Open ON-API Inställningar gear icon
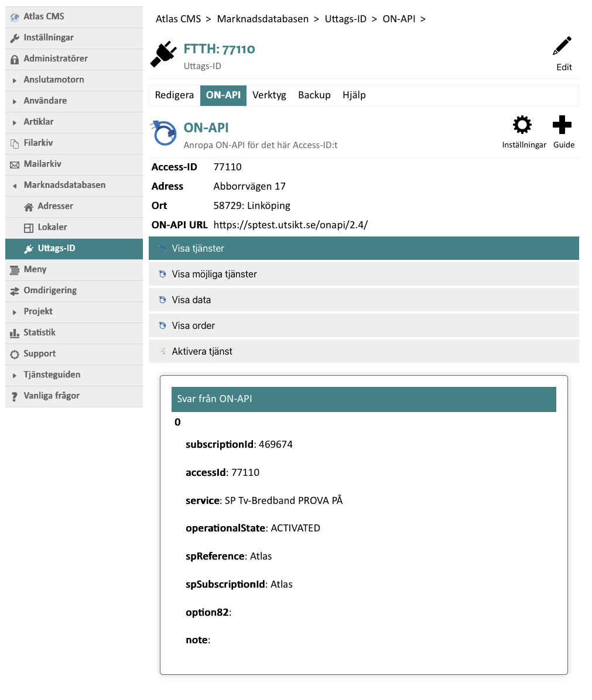592x700 pixels. 522,125
